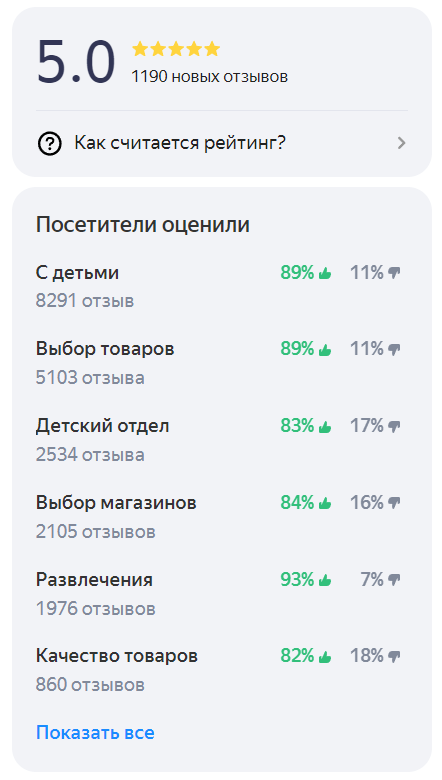Click thumbs up icon for С детьми
Viewport: 442px width, 780px height.
pyautogui.click(x=325, y=273)
